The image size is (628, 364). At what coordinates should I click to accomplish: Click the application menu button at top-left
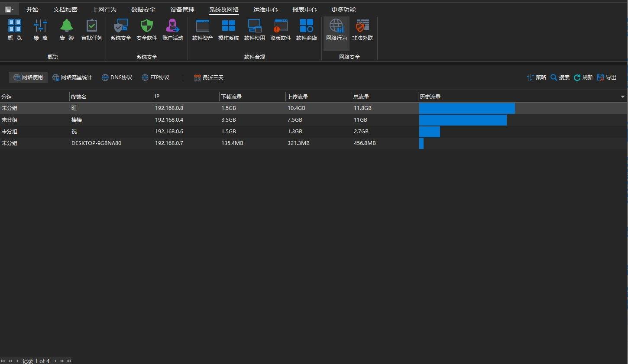point(9,9)
